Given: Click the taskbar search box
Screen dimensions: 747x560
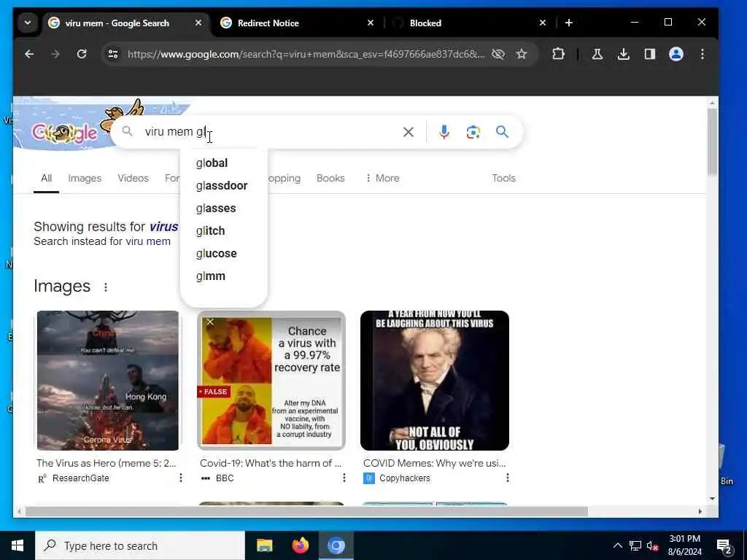Looking at the screenshot, I should click(140, 545).
